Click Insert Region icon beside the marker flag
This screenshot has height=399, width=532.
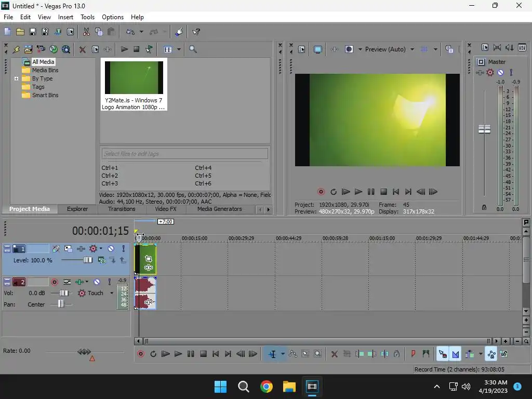click(x=426, y=354)
